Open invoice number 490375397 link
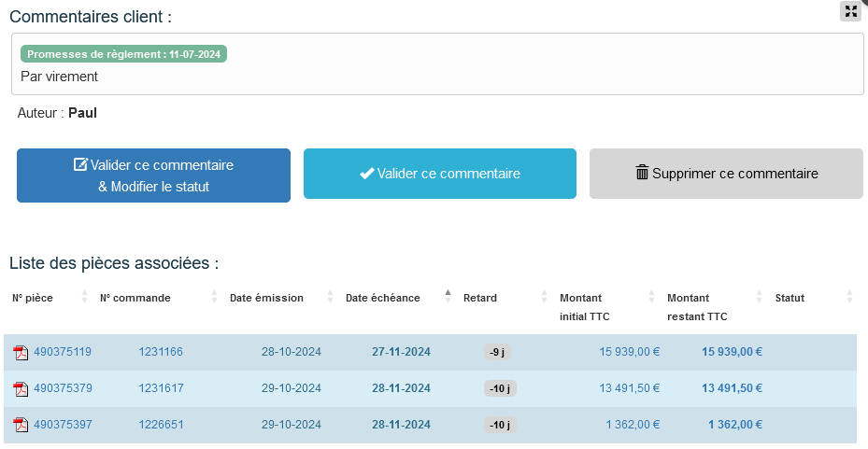Viewport: 868px width, 449px height. tap(63, 426)
